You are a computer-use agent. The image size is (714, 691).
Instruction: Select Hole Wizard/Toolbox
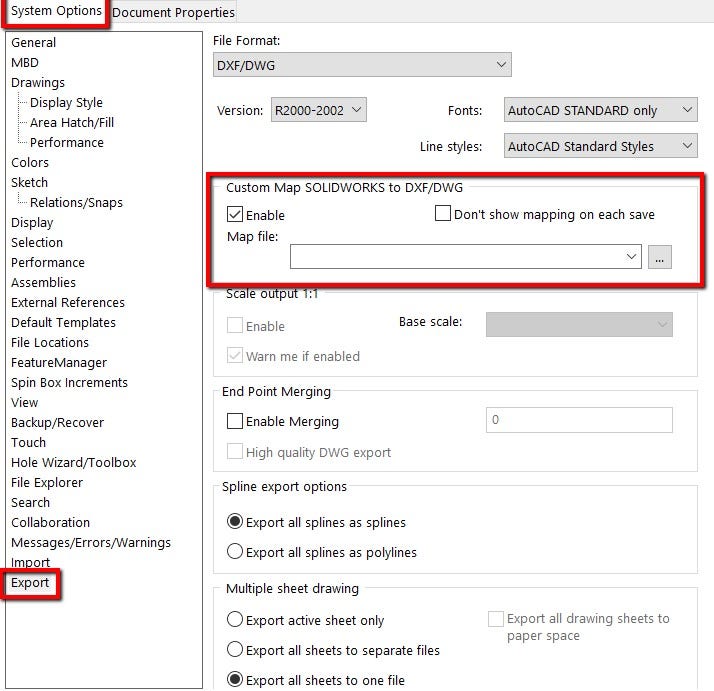click(x=73, y=463)
